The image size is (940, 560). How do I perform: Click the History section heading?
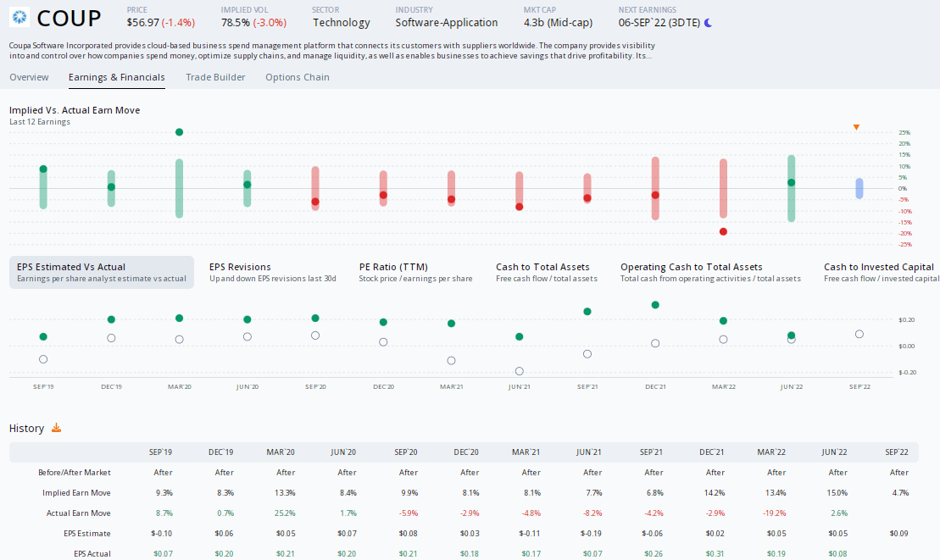point(26,428)
